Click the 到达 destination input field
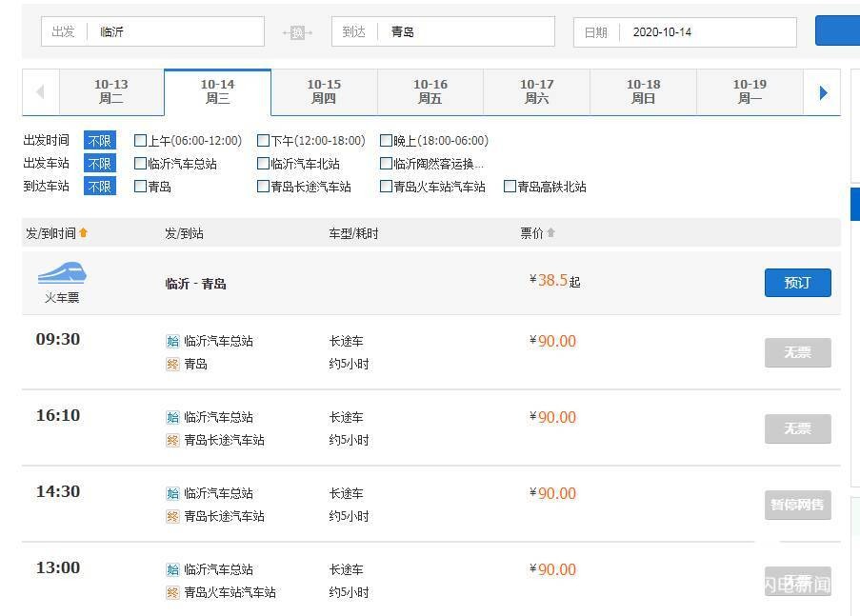This screenshot has height=616, width=860. (x=467, y=31)
